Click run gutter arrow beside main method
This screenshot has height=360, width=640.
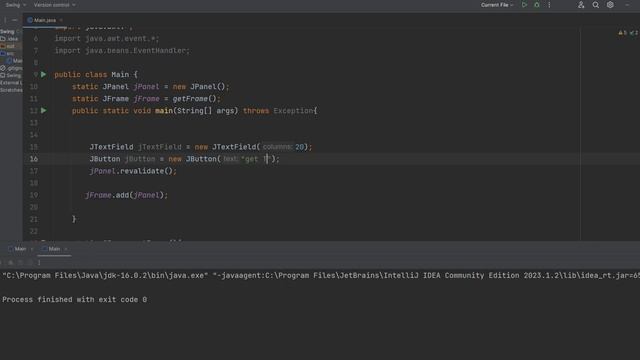click(44, 111)
